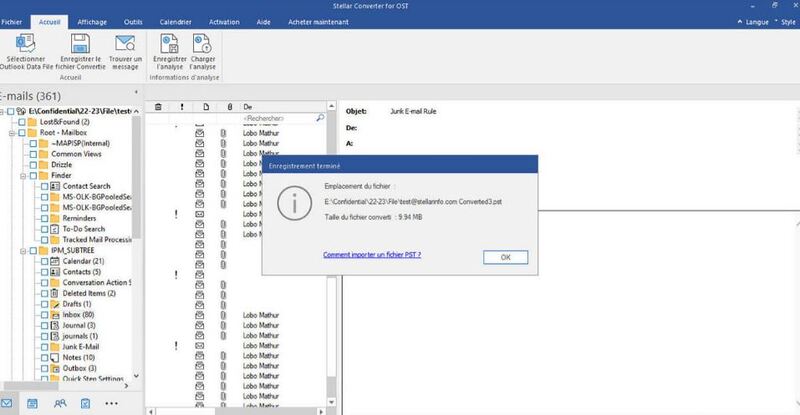Image resolution: width=800 pixels, height=415 pixels.
Task: Click message list scrollbar up arrow
Action: (332, 106)
